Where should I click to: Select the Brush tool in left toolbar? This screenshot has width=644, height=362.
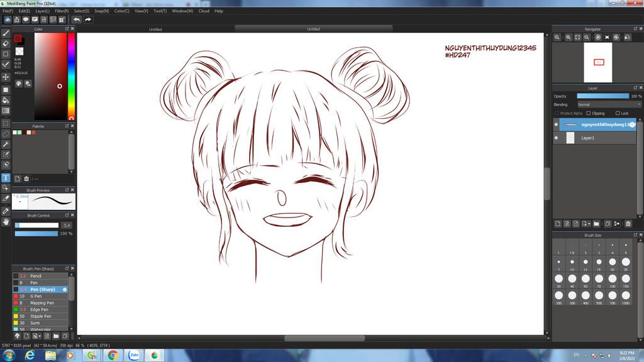pos(6,33)
